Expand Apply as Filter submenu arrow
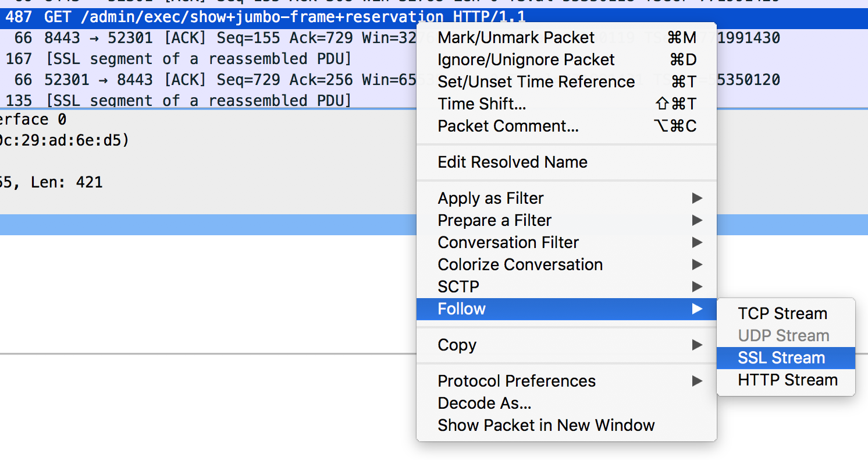 [x=696, y=199]
